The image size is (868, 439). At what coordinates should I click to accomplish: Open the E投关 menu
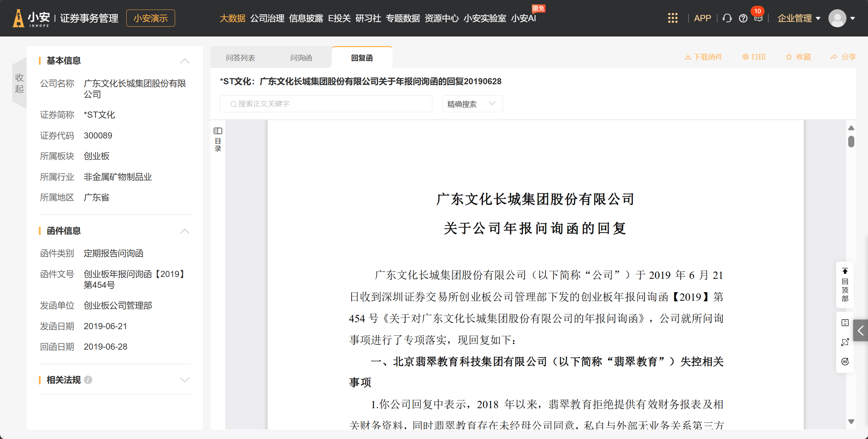(x=339, y=18)
